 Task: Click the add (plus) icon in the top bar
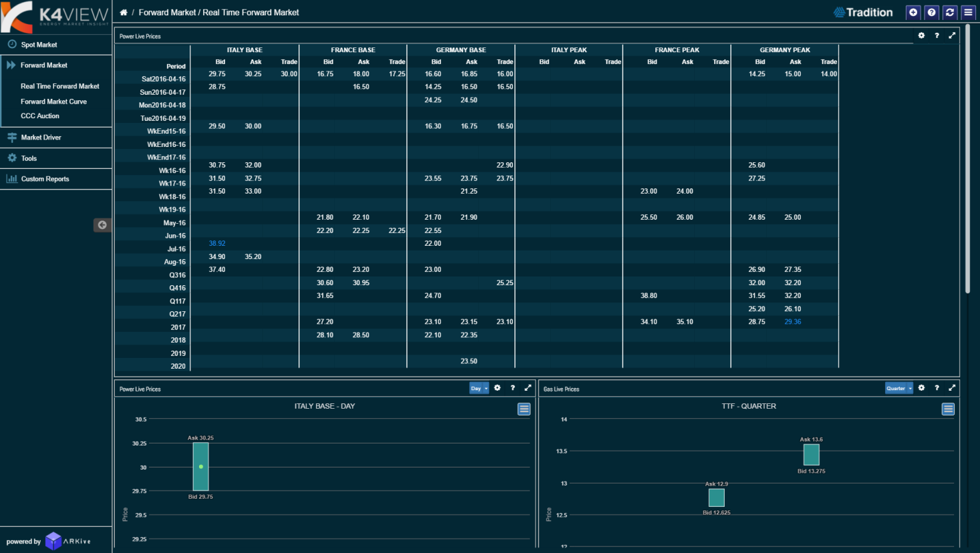pyautogui.click(x=913, y=12)
